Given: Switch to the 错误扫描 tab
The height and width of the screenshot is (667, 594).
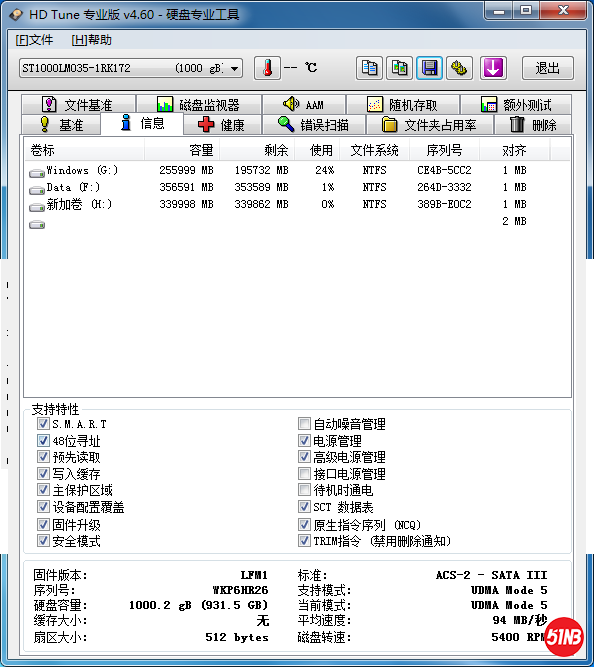Looking at the screenshot, I should click(314, 125).
